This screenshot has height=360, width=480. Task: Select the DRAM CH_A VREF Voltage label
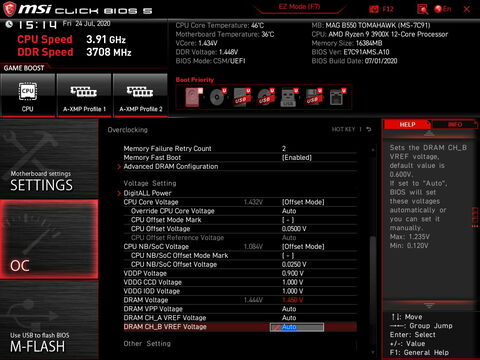pyautogui.click(x=165, y=318)
